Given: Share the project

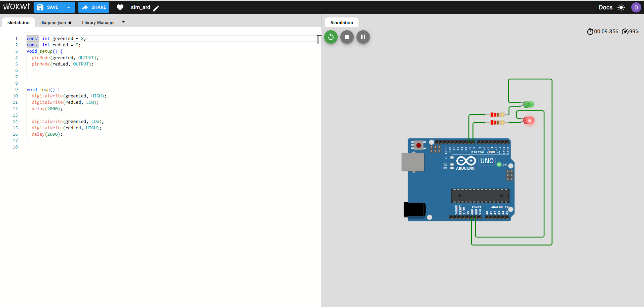Looking at the screenshot, I should (93, 7).
